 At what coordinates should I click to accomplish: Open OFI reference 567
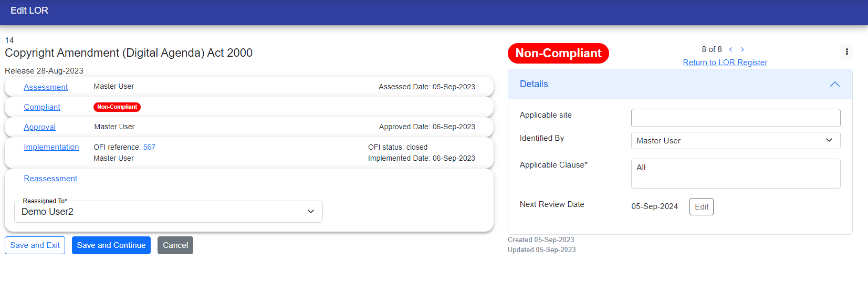[x=149, y=147]
